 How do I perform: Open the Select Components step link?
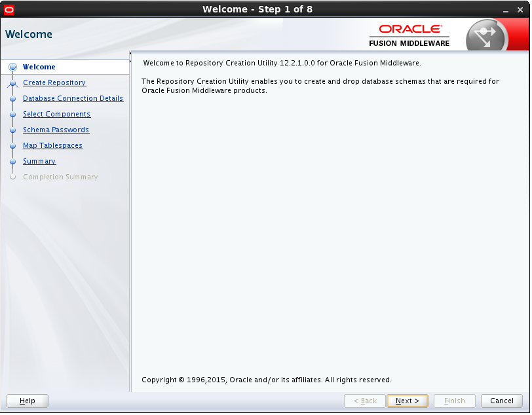pyautogui.click(x=56, y=115)
